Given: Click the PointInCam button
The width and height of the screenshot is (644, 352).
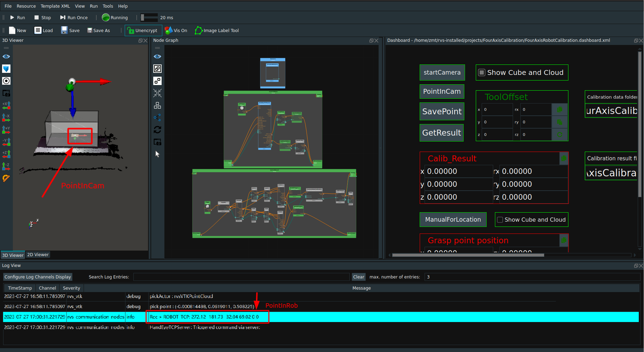Looking at the screenshot, I should coord(442,91).
